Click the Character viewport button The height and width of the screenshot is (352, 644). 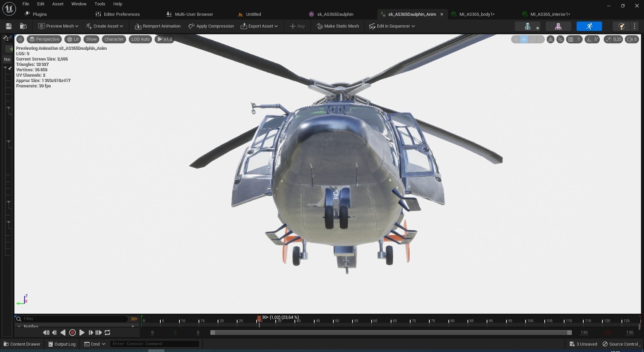point(114,39)
